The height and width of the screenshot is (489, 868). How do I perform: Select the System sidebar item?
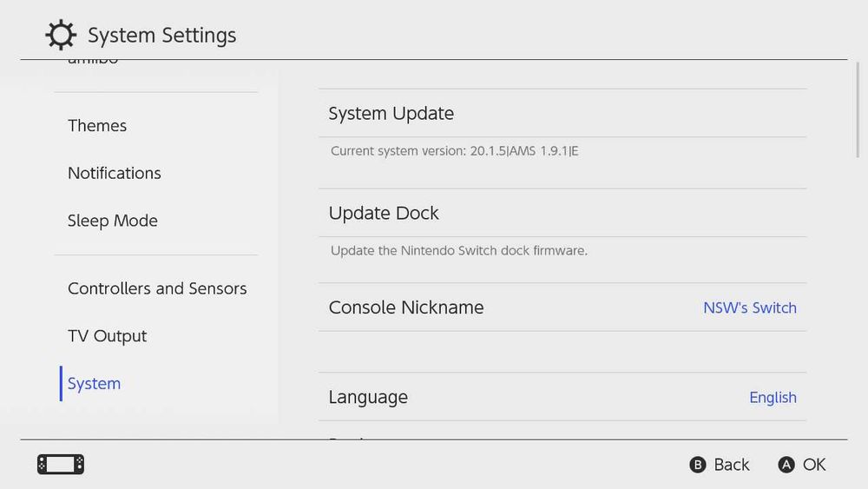click(94, 384)
